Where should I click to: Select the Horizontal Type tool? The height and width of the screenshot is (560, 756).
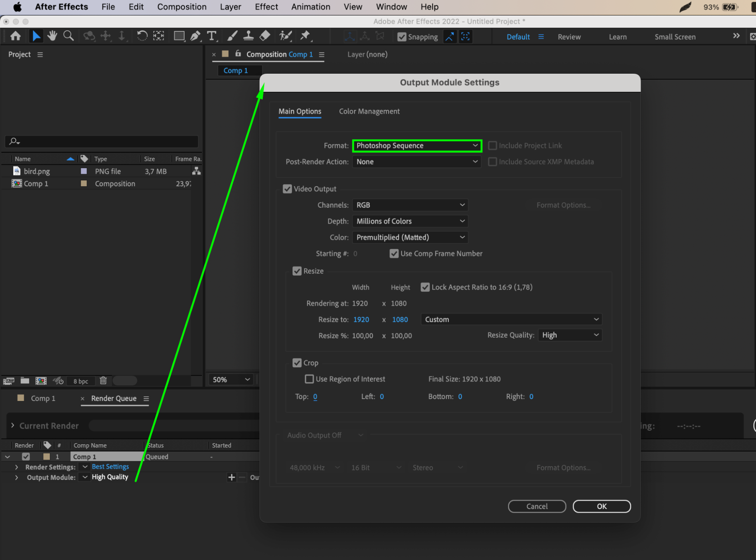[212, 36]
